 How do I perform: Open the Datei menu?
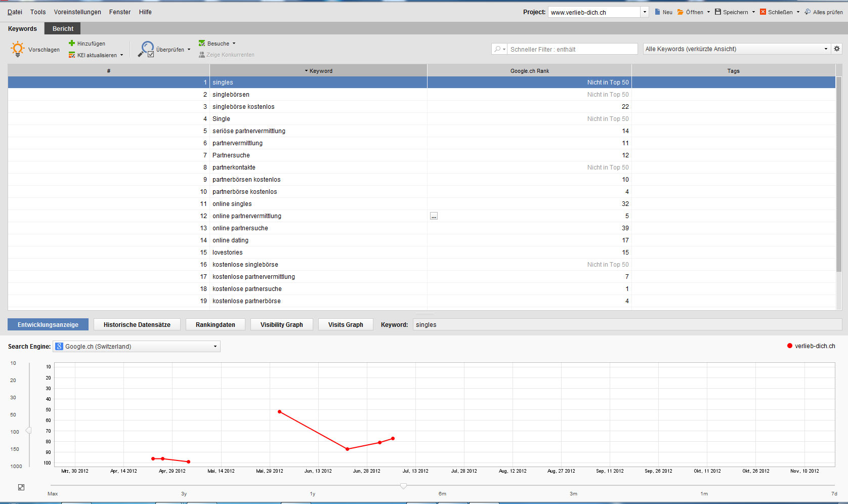(x=15, y=12)
